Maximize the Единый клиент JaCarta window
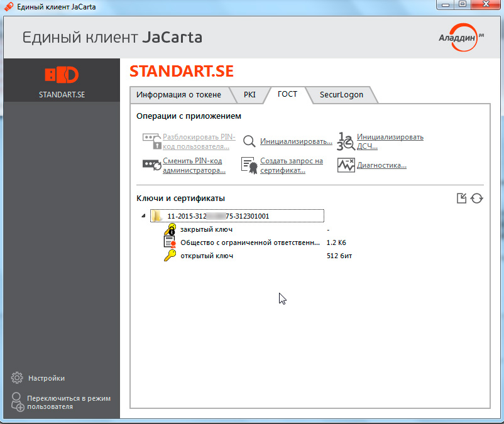Image resolution: width=504 pixels, height=424 pixels. click(x=463, y=4)
